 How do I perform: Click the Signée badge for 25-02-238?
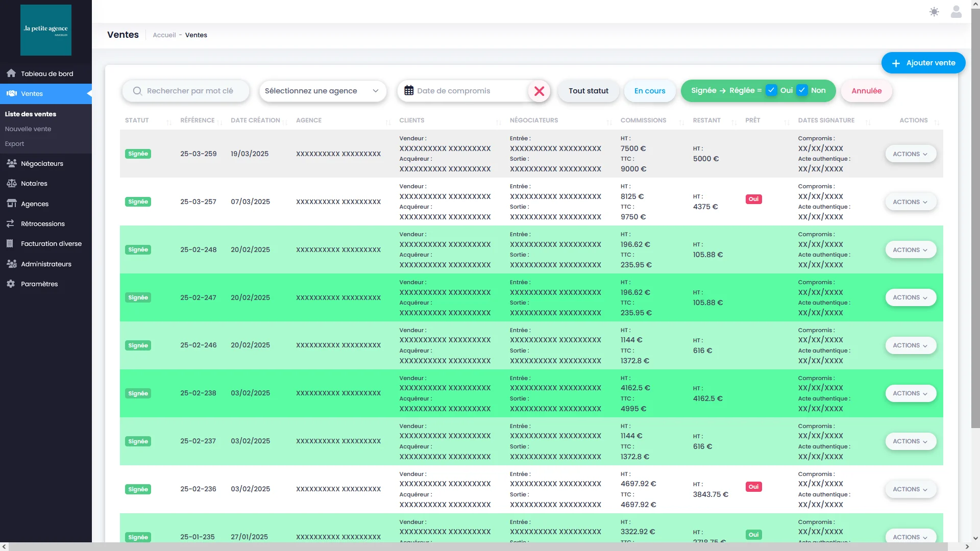coord(138,393)
